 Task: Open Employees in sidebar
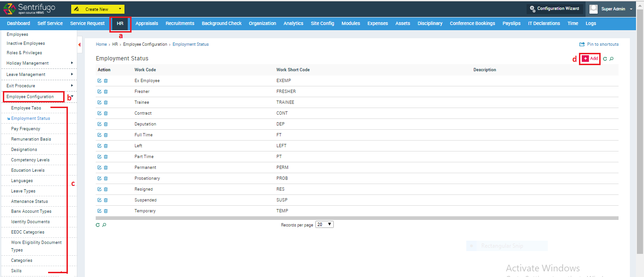(17, 34)
